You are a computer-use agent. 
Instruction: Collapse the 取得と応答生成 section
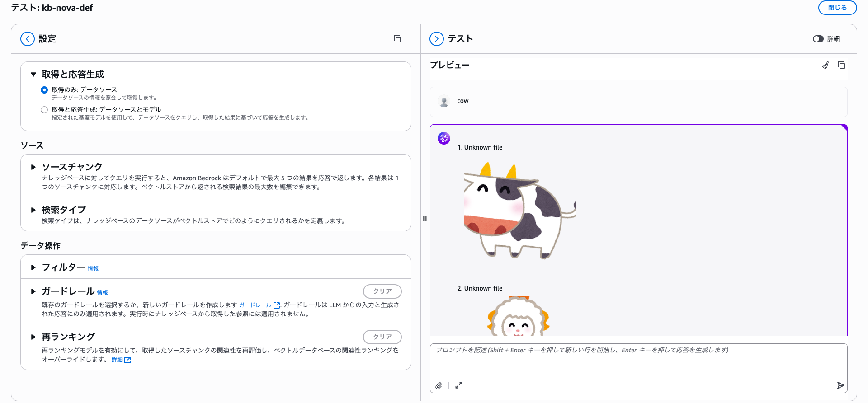(x=33, y=75)
